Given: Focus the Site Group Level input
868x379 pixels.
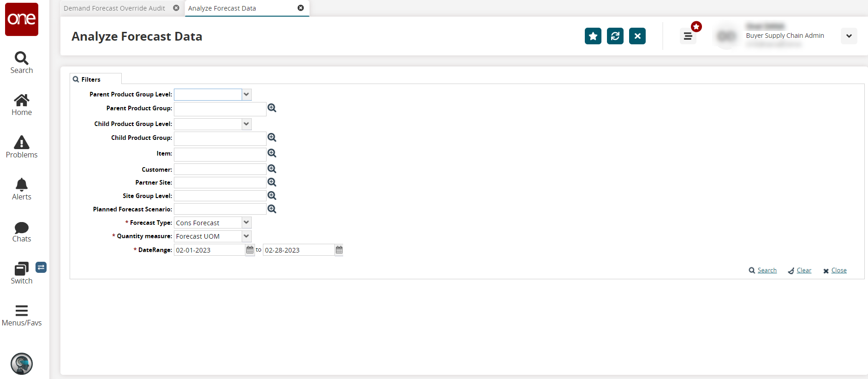Looking at the screenshot, I should [220, 196].
